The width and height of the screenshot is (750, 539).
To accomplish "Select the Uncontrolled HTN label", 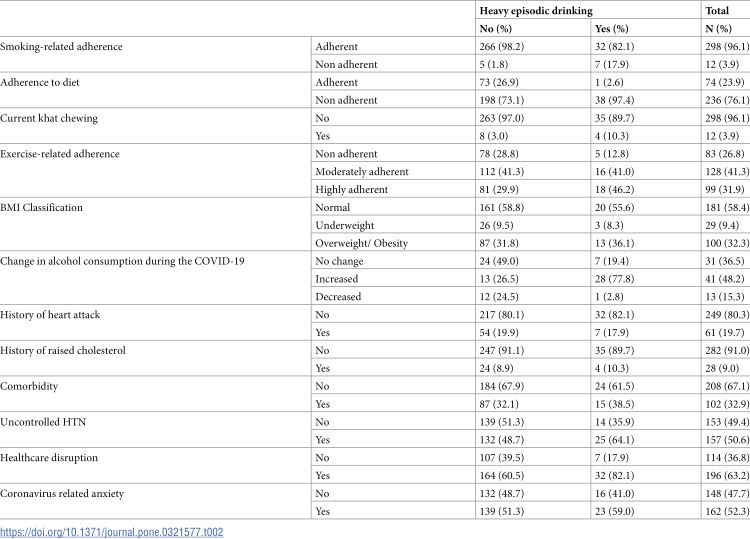I will pos(43,422).
